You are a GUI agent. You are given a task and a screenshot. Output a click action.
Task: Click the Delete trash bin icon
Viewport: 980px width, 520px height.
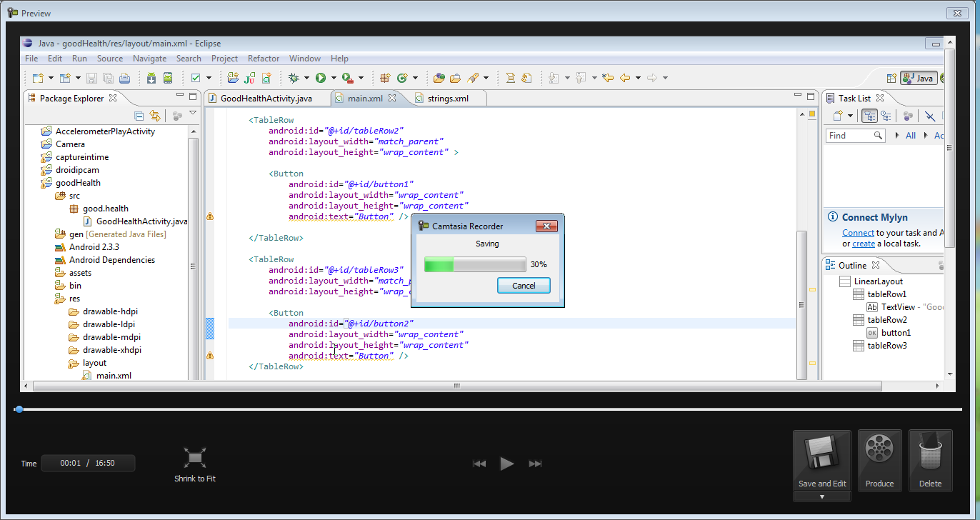930,461
